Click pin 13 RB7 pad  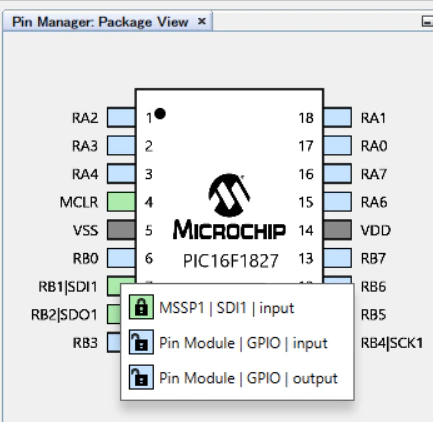(338, 258)
